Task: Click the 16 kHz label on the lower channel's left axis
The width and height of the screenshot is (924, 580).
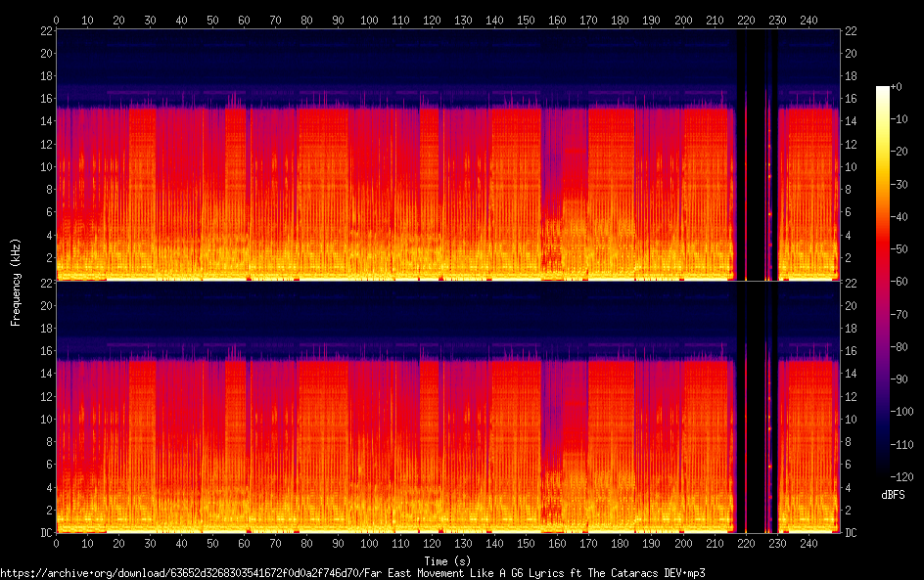Action: (x=44, y=351)
